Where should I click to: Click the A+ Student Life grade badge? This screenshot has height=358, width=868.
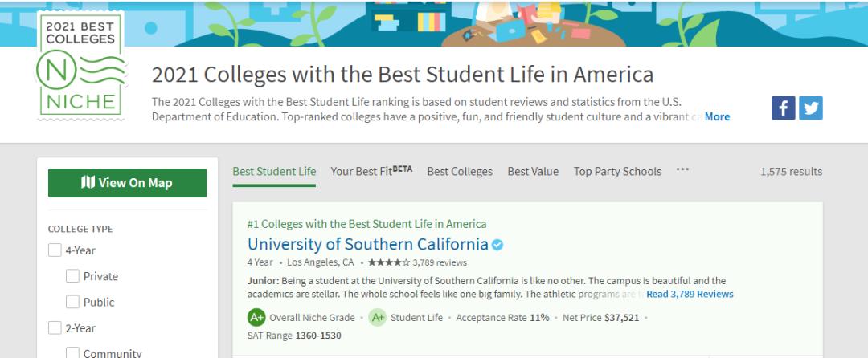(377, 318)
